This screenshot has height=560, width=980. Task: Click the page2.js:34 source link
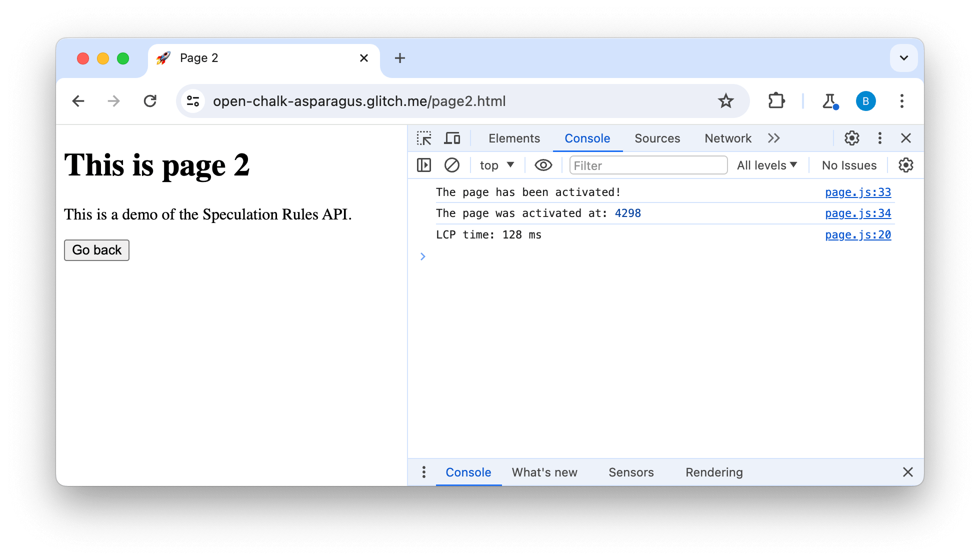coord(859,213)
